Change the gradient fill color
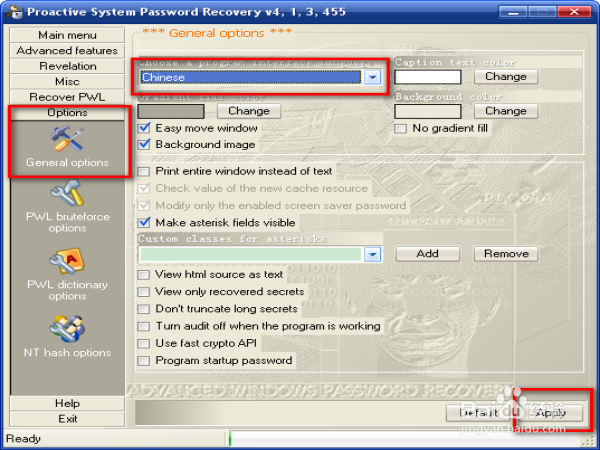Image resolution: width=600 pixels, height=450 pixels. [x=249, y=111]
